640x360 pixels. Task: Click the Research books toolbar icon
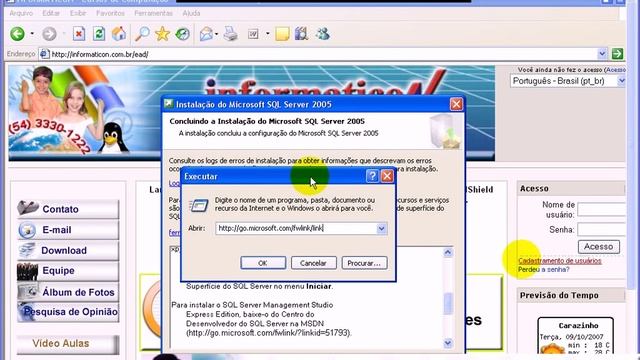pos(302,34)
